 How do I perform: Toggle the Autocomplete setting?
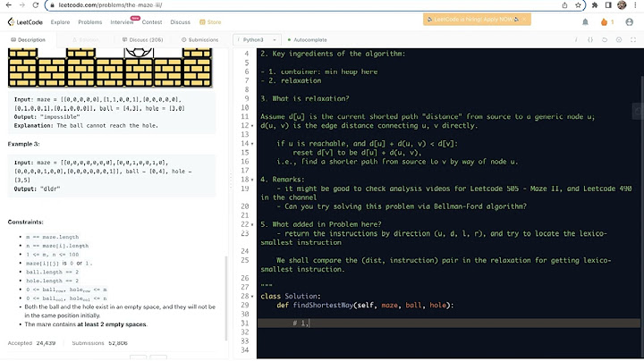click(307, 40)
